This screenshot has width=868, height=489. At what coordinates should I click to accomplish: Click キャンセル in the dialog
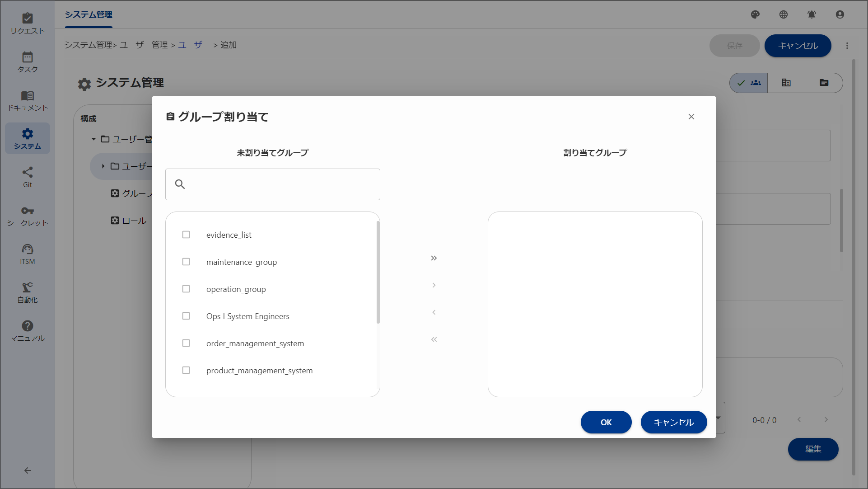tap(674, 422)
